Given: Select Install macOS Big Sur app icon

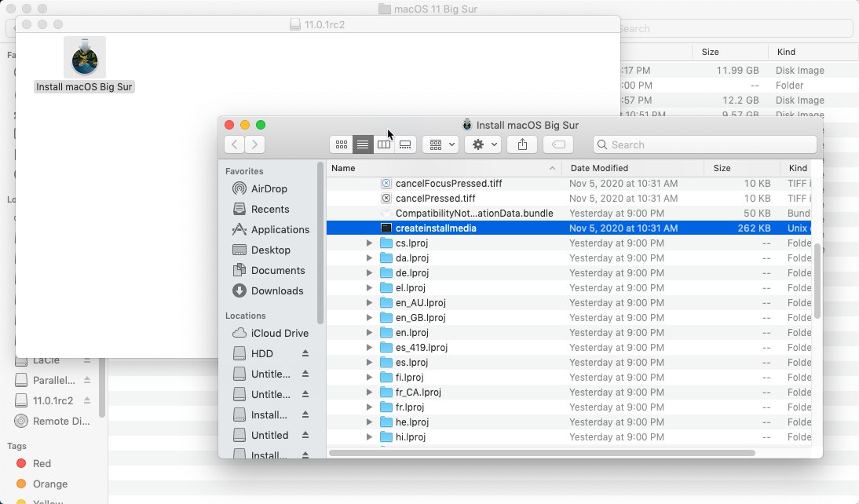Looking at the screenshot, I should point(84,58).
